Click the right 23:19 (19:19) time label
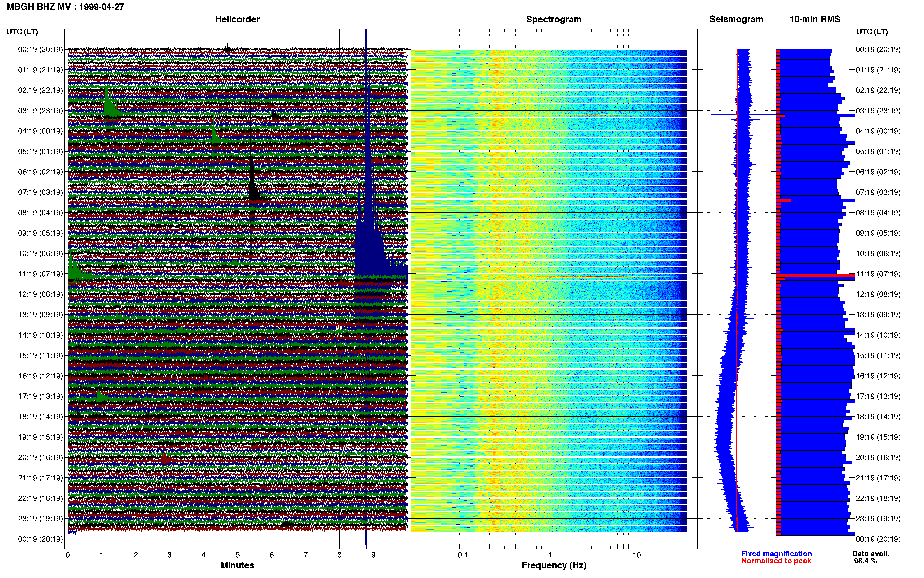Screen dimensions: 924x578 pyautogui.click(x=878, y=519)
